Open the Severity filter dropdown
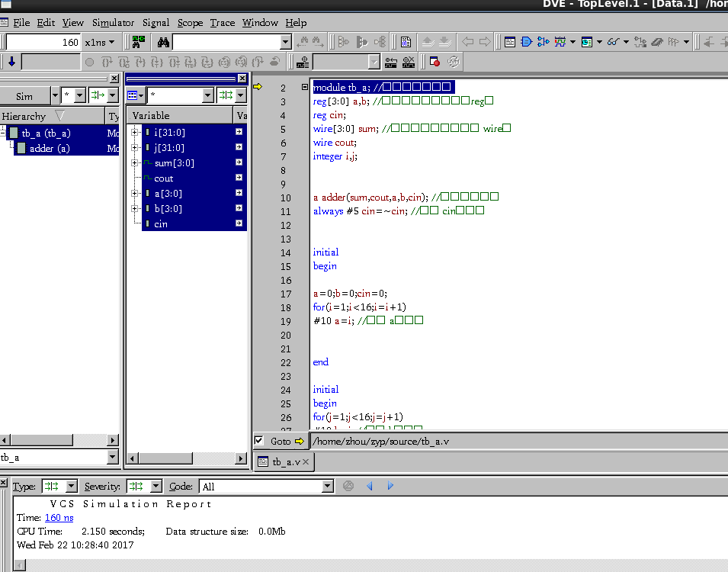Screen dimensions: 728x572 (x=156, y=487)
